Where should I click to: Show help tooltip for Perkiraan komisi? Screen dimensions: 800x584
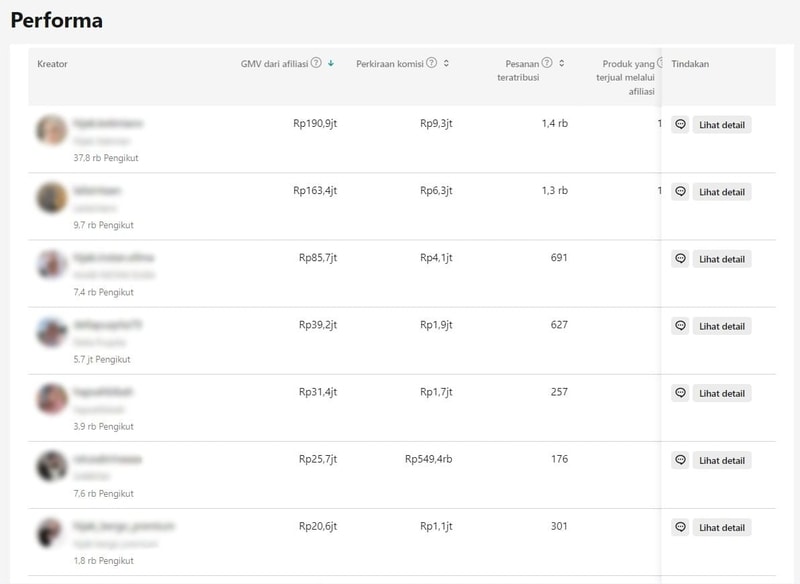coord(432,63)
